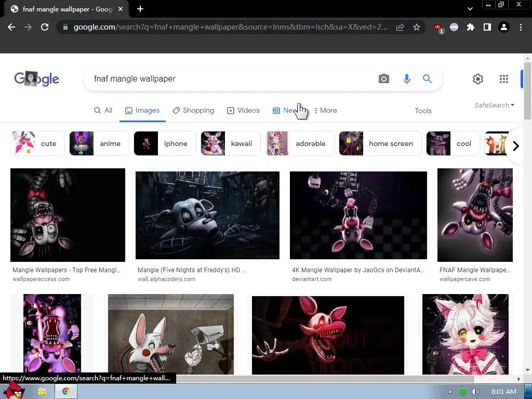This screenshot has width=532, height=399.
Task: Open the yellow folder taskbar icon
Action: pyautogui.click(x=42, y=392)
